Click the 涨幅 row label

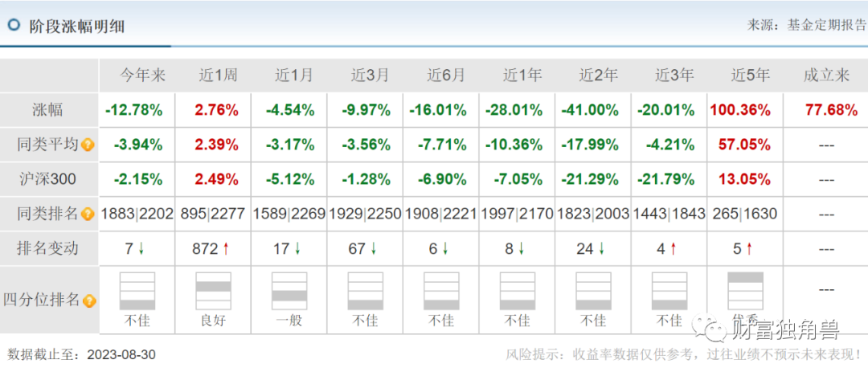click(47, 110)
